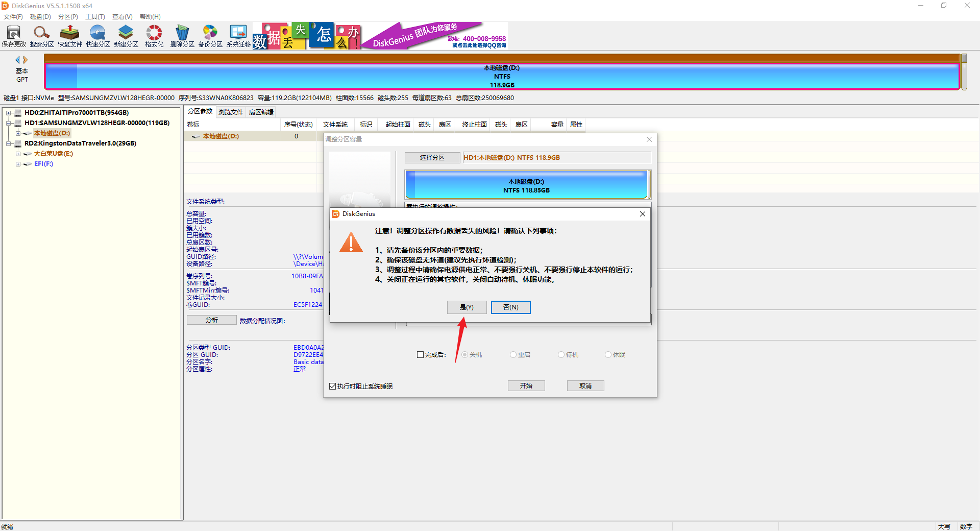Image resolution: width=980 pixels, height=531 pixels.
Task: Click RD2 Kingston disk icon in tree
Action: click(x=18, y=143)
